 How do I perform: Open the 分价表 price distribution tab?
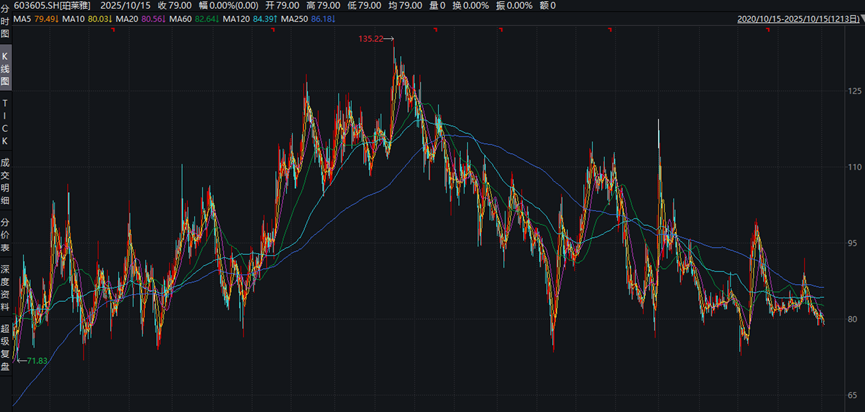(5, 235)
